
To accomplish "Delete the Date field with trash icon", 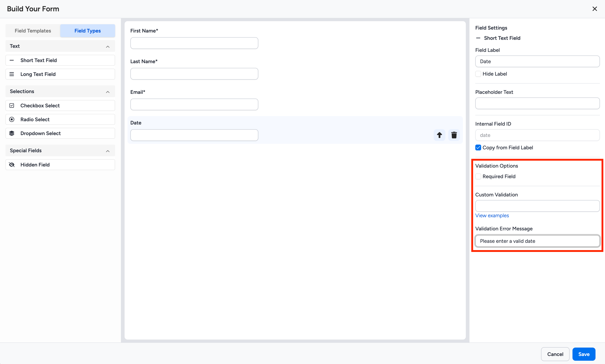I will (454, 135).
